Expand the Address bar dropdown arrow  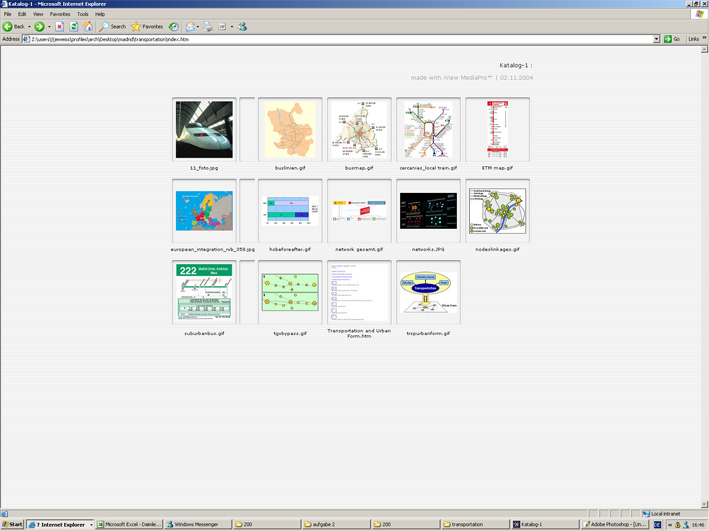(x=657, y=39)
